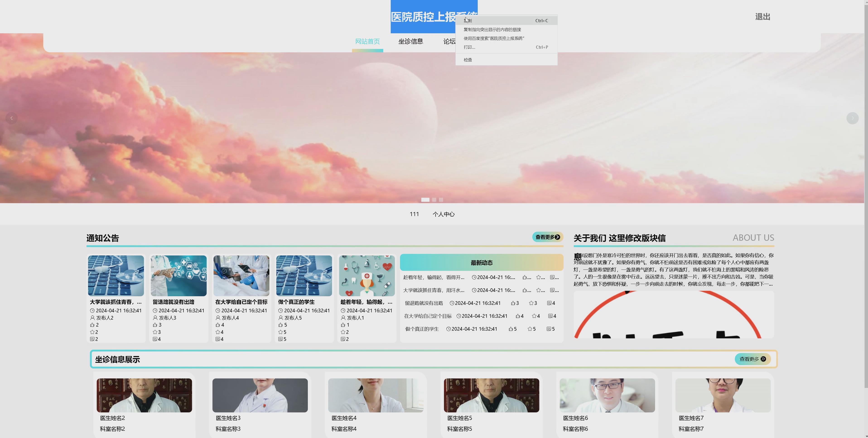Click the thumbs-up icon on the 做个真正的学生 row

pyautogui.click(x=511, y=329)
